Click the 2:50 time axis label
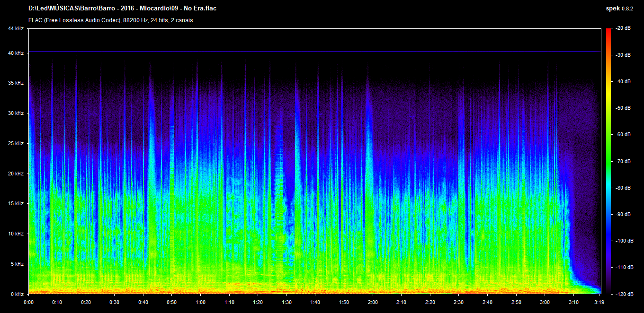The height and width of the screenshot is (313, 644). pyautogui.click(x=516, y=302)
